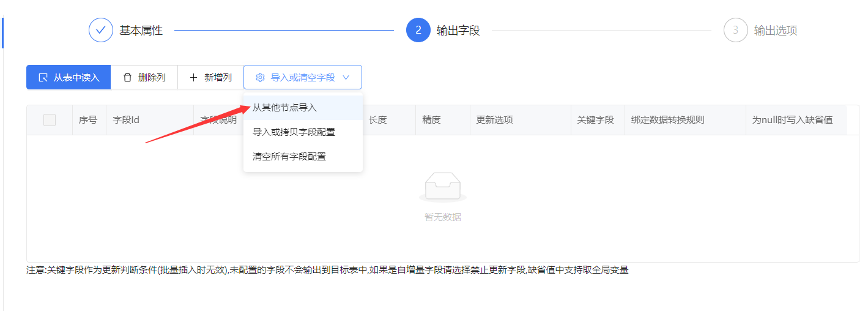
Task: Choose 导入或拷贝字段配置 menu entry
Action: 303,132
